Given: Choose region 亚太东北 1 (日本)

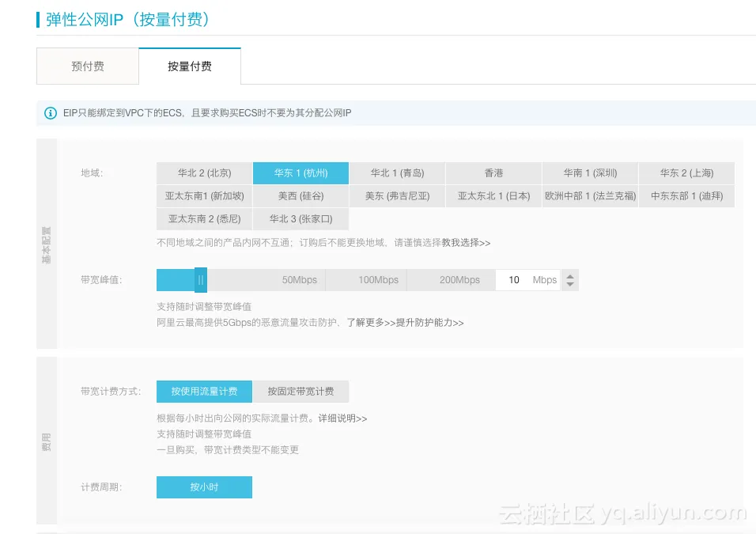Looking at the screenshot, I should coord(493,196).
